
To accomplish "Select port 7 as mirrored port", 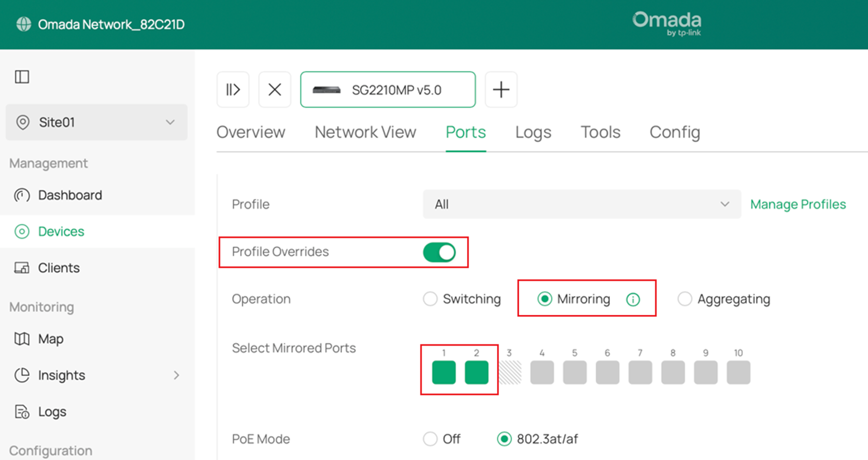I will (x=640, y=372).
